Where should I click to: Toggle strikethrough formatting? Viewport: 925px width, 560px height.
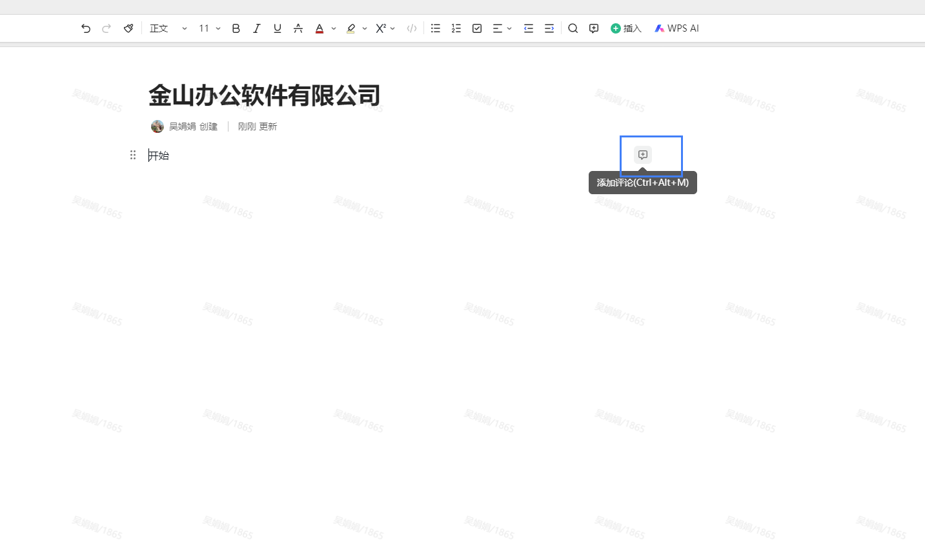[x=298, y=28]
